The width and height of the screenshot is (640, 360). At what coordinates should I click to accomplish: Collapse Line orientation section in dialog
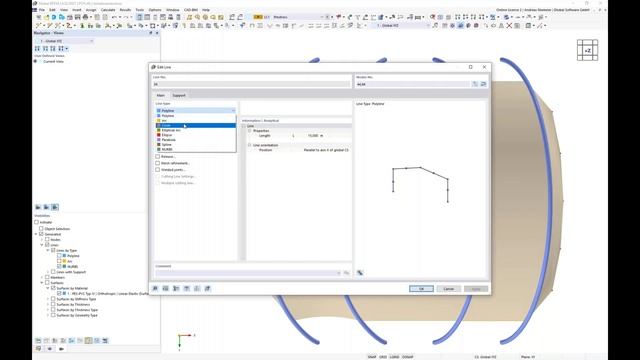(249, 145)
